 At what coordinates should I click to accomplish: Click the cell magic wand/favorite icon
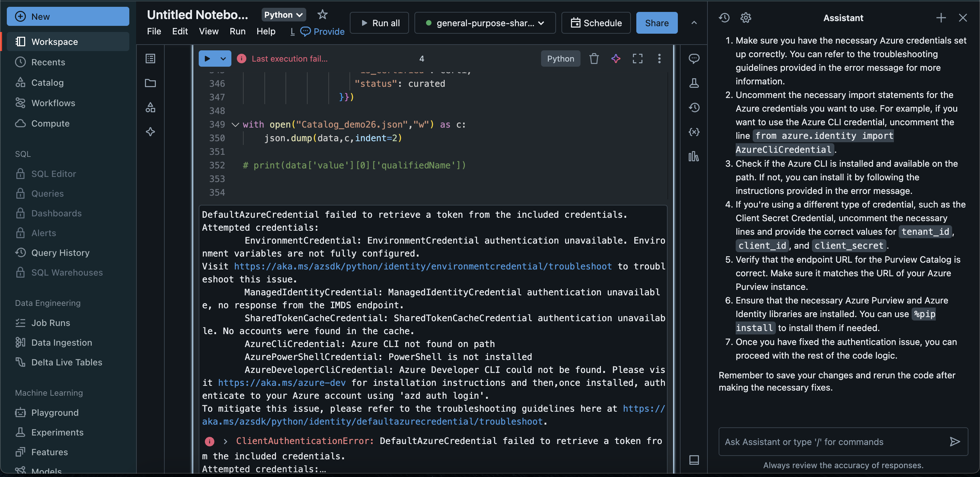pyautogui.click(x=616, y=58)
